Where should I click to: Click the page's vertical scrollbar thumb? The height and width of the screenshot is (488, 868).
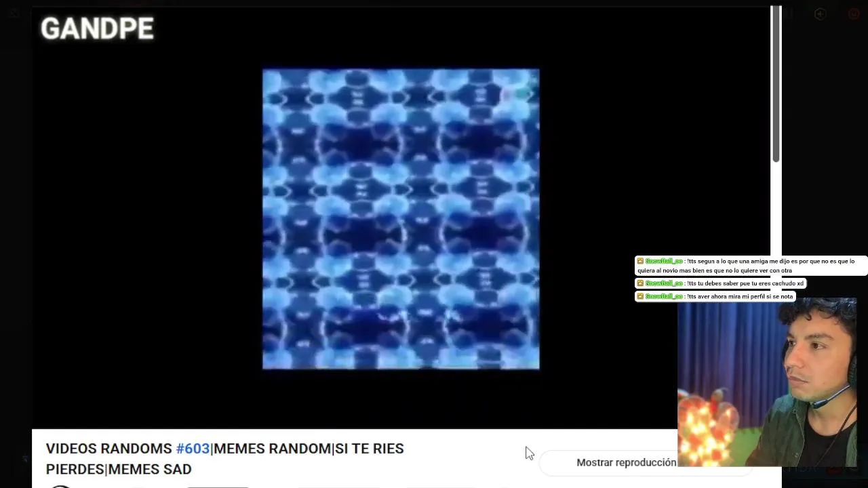[x=776, y=84]
